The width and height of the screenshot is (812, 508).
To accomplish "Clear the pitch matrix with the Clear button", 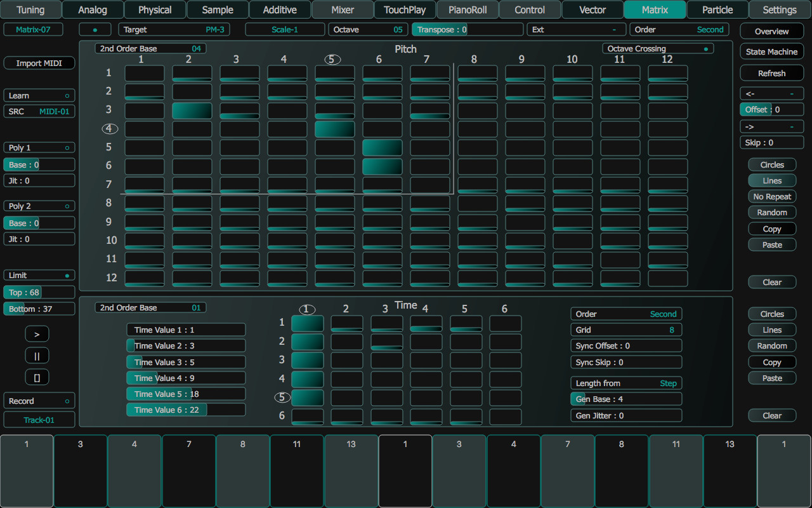I will point(772,282).
